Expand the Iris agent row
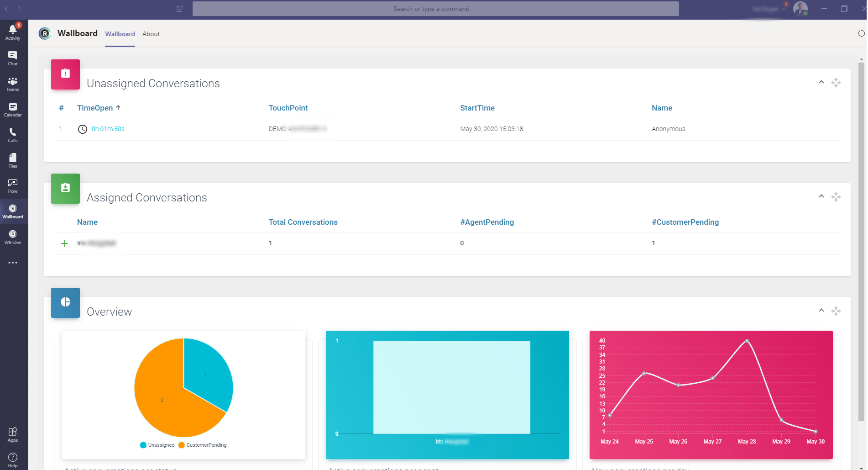Viewport: 868px width, 470px height. click(64, 243)
